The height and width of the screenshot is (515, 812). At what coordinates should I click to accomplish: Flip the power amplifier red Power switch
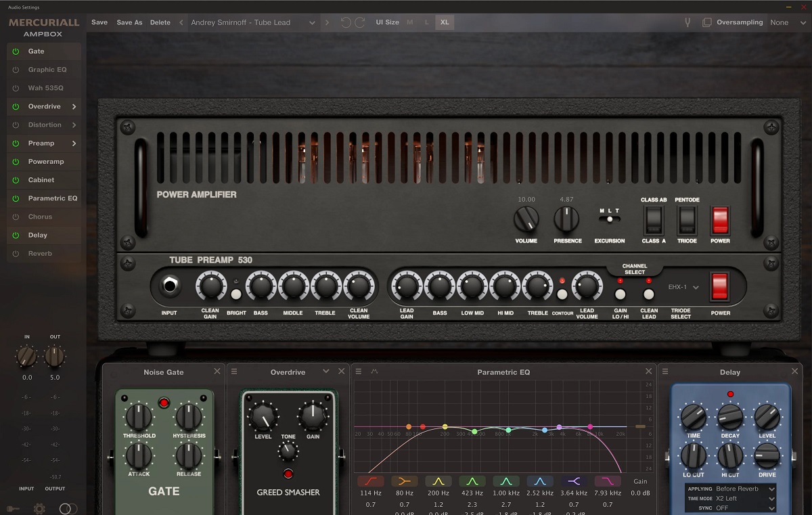click(x=720, y=221)
